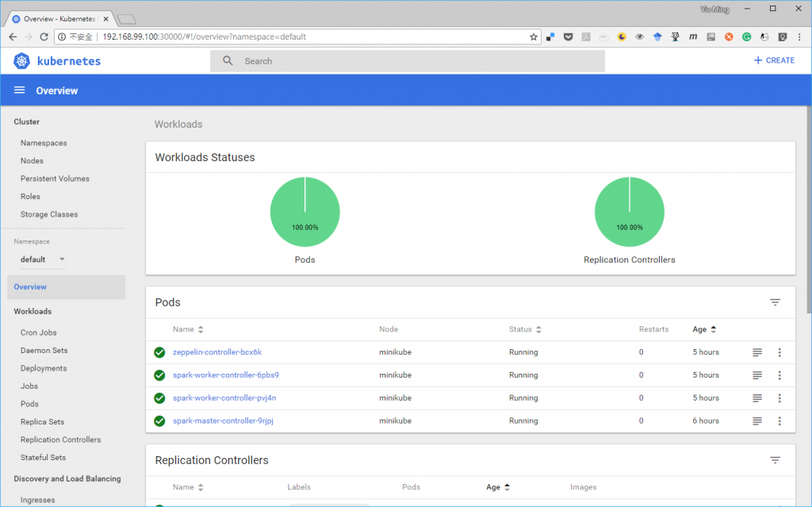
Task: Sort Pods by Age column
Action: [704, 329]
